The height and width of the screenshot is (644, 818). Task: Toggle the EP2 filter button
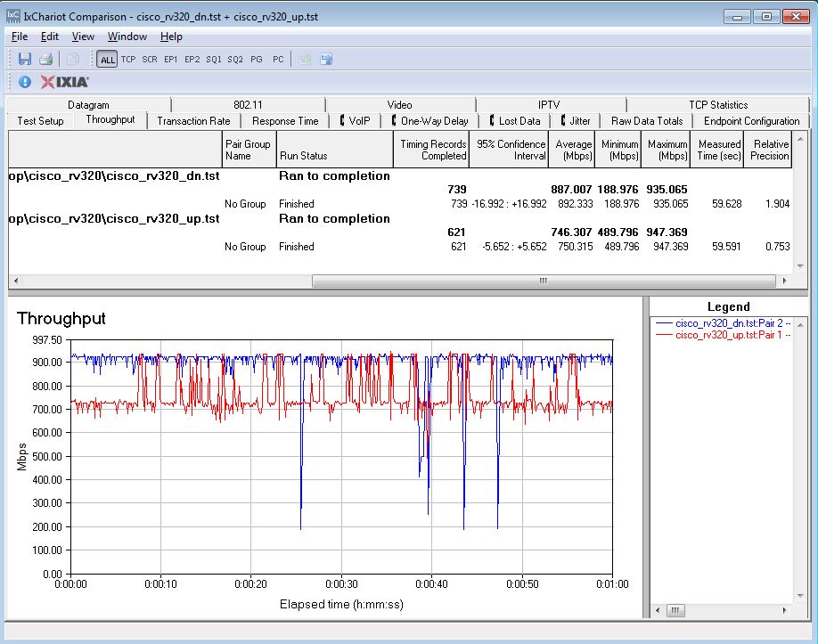coord(192,60)
